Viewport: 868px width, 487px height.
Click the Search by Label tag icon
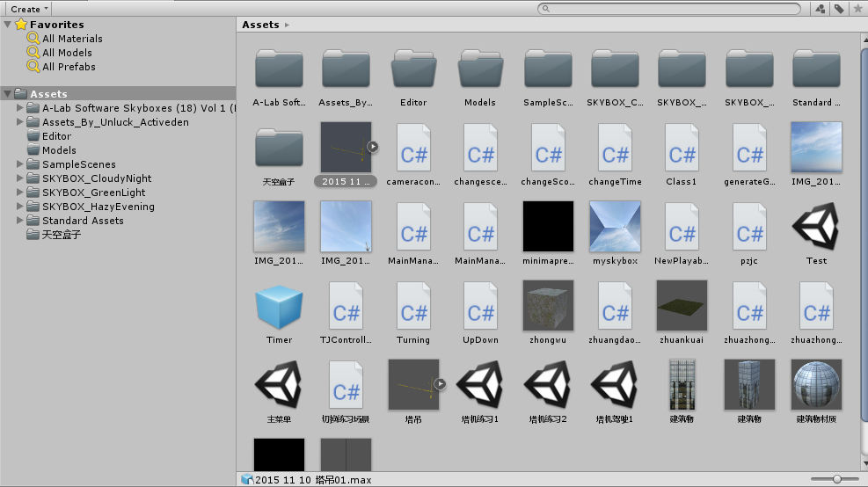pos(839,9)
